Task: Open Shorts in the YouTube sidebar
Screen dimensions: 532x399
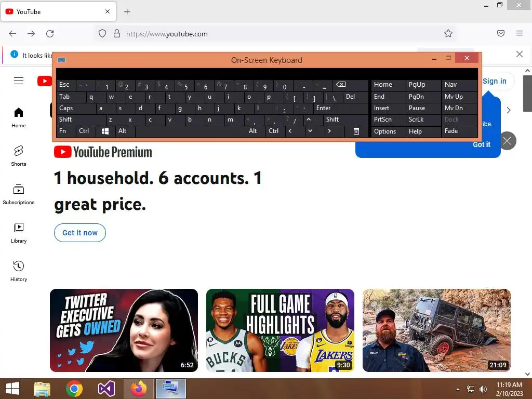Action: point(19,156)
